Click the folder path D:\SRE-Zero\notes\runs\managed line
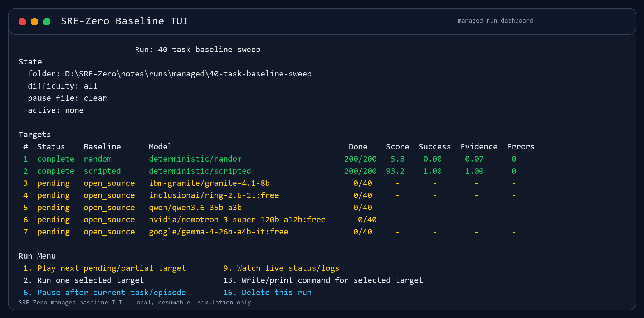This screenshot has height=318, width=644. 170,74
